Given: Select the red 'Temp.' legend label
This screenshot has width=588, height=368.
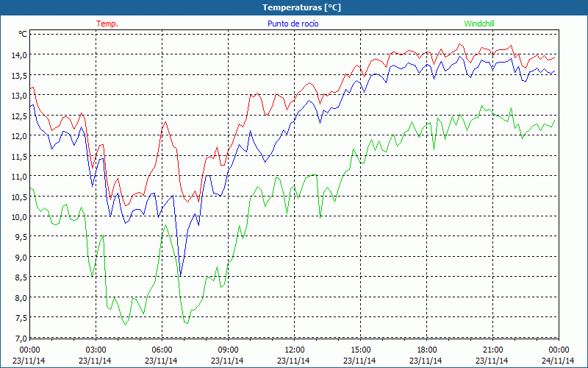Looking at the screenshot, I should (107, 24).
